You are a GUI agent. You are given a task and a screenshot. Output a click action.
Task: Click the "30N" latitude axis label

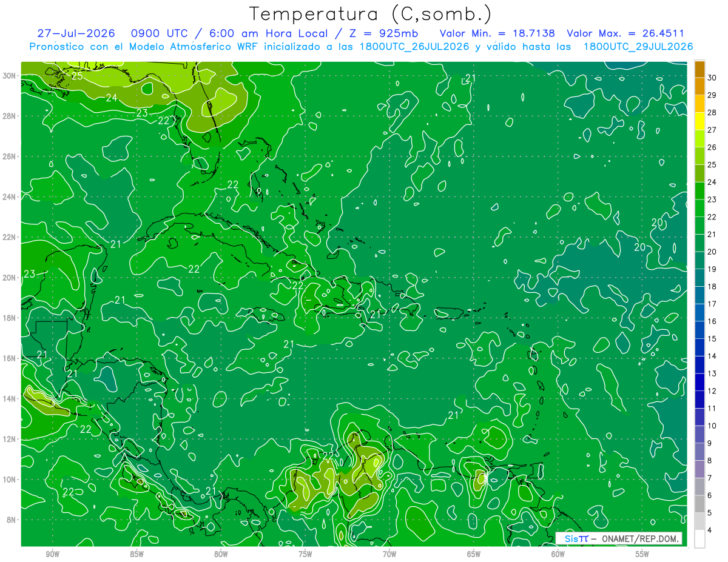[10, 76]
